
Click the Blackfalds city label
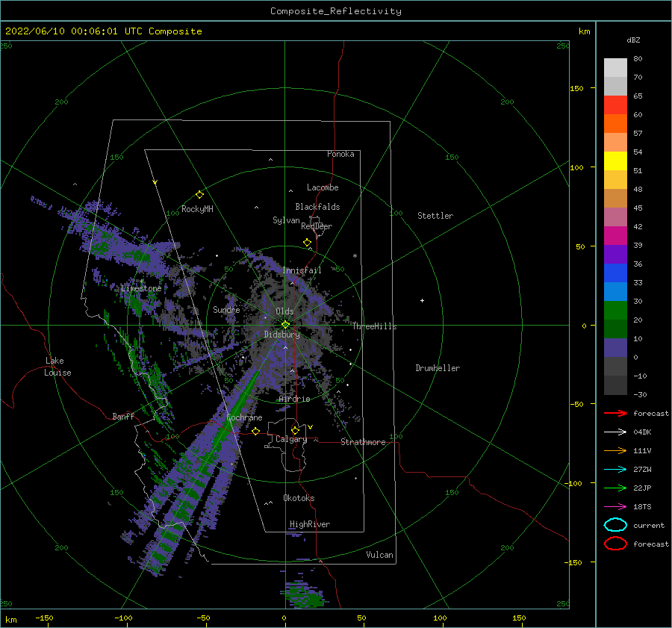pos(317,207)
